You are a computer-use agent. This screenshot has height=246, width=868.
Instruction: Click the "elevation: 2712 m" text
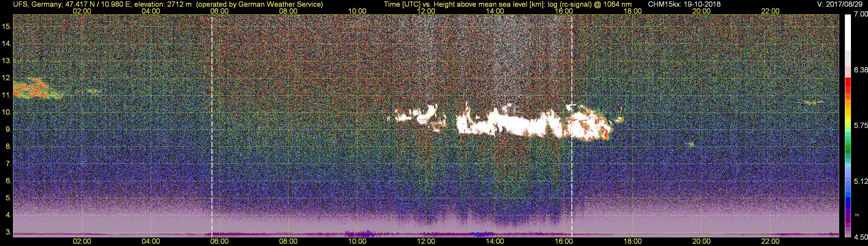(x=163, y=4)
